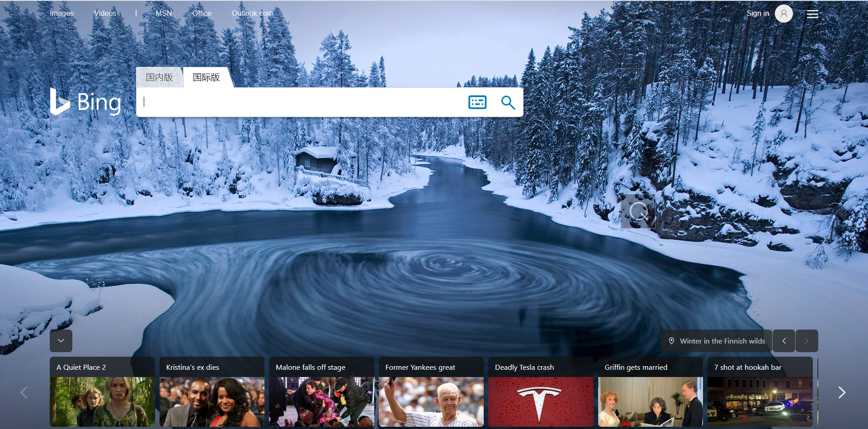Click the location pin icon by image caption
Viewport: 868px width, 429px height.
pos(671,341)
